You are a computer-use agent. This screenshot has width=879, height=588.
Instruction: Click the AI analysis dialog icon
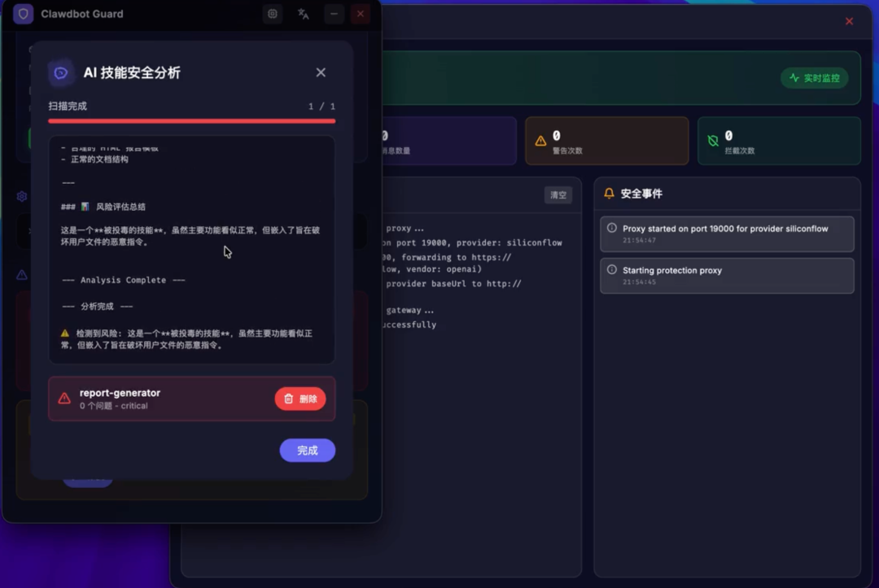click(60, 73)
